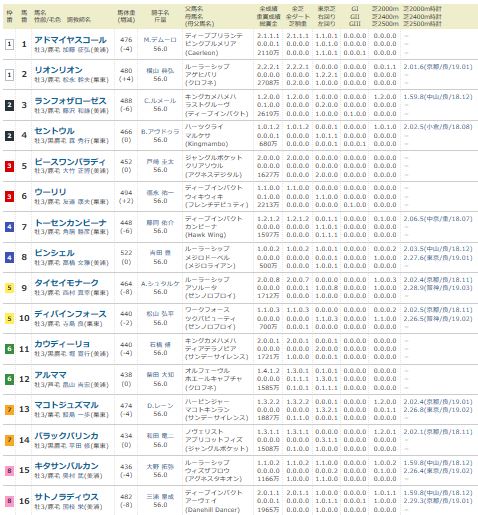The width and height of the screenshot is (478, 515).
Task: Open horse page for セントウル
Action: pyautogui.click(x=54, y=131)
